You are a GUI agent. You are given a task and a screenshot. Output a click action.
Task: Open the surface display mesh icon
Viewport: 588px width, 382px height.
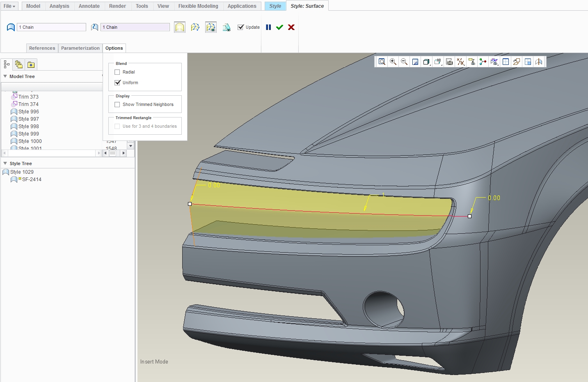(494, 62)
